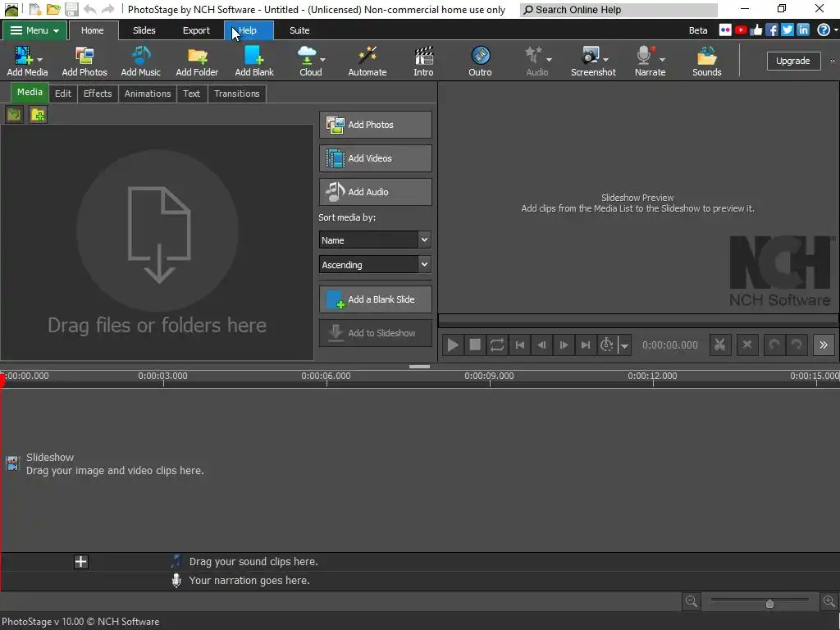This screenshot has height=630, width=840.
Task: Click the plus button on the sound track
Action: [81, 561]
